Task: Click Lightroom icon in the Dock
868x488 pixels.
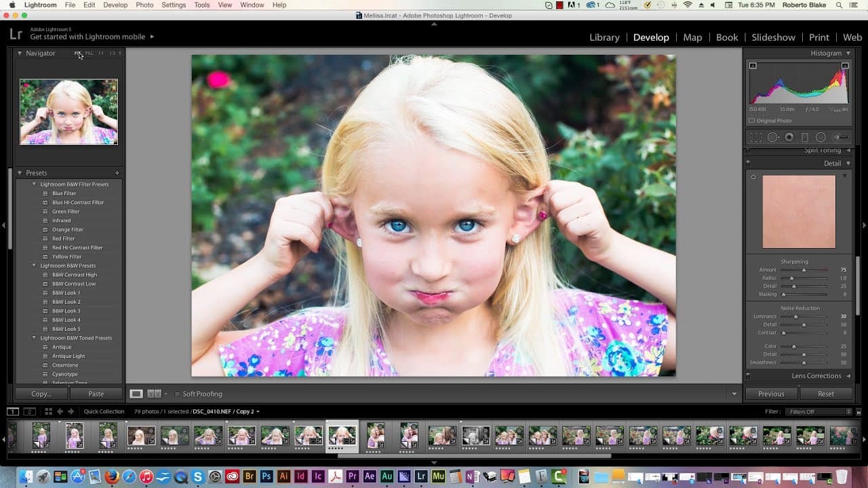Action: pos(421,476)
